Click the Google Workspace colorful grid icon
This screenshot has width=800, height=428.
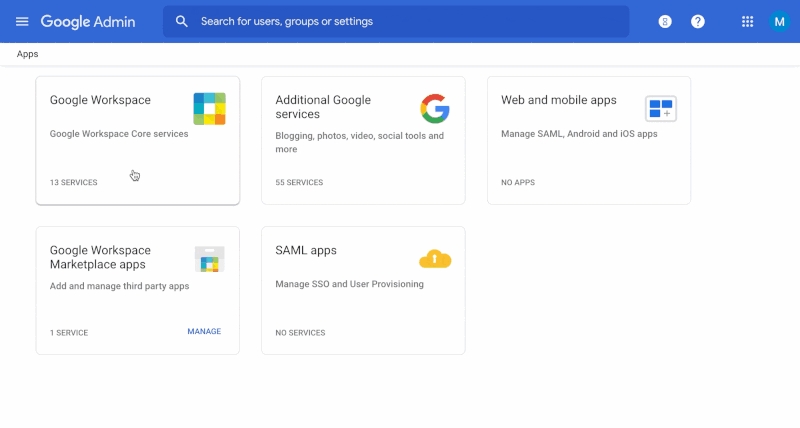[209, 108]
